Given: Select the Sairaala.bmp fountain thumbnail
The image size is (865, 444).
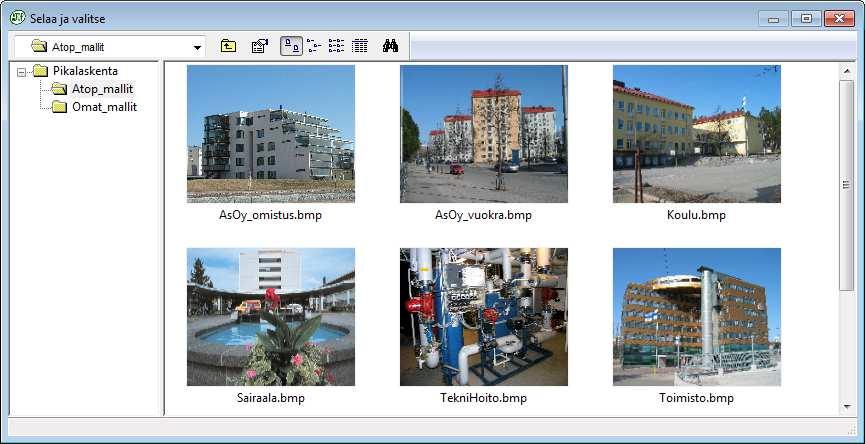Looking at the screenshot, I should coord(271,317).
